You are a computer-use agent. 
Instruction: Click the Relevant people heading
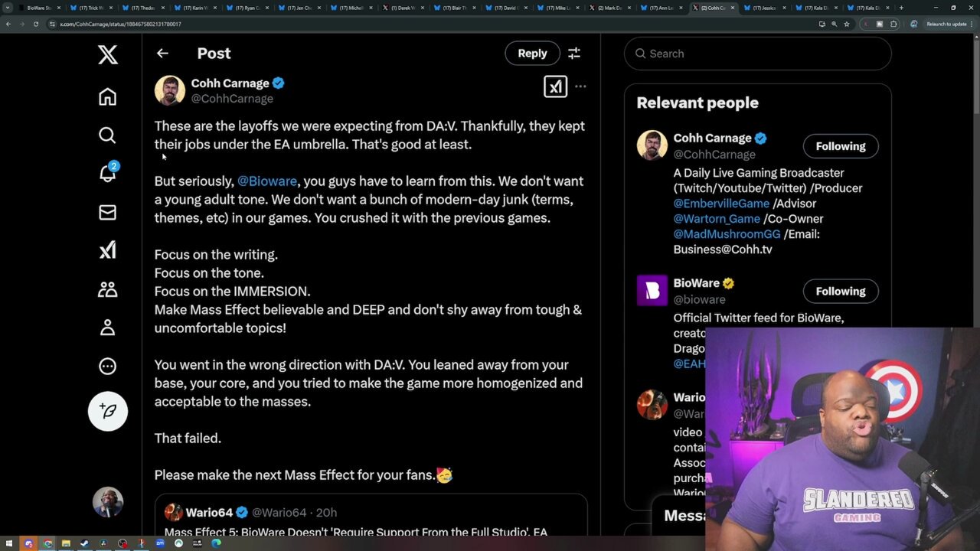tap(697, 103)
